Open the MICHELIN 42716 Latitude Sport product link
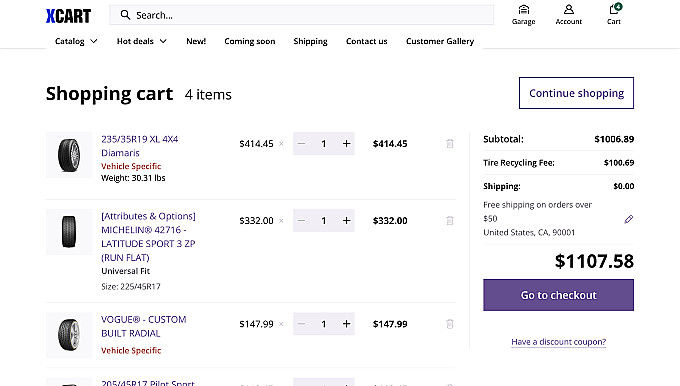680x386 pixels. coord(148,236)
